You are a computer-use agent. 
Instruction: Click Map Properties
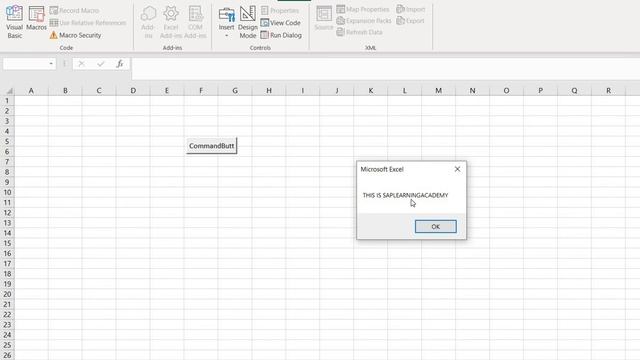[x=363, y=9]
